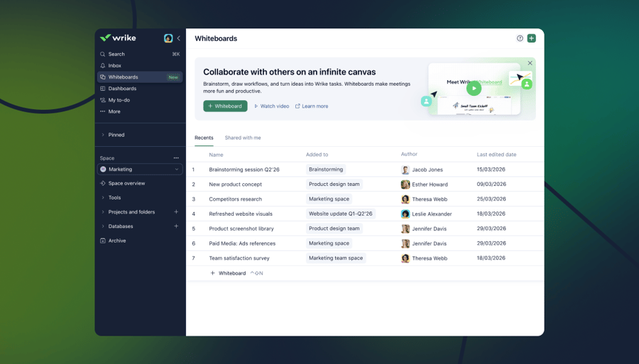Open Paid Media: Ads references whiteboard
This screenshot has width=639, height=364.
tap(242, 243)
